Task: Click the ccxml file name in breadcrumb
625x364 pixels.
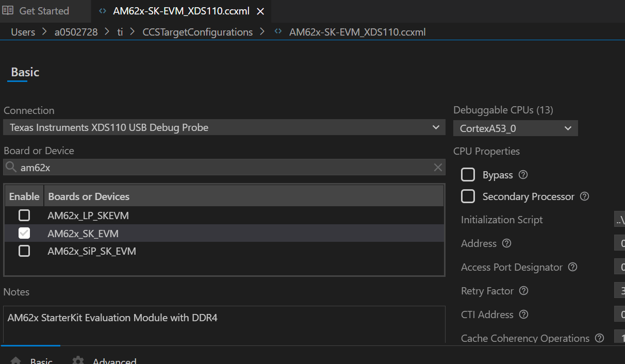Action: tap(357, 32)
